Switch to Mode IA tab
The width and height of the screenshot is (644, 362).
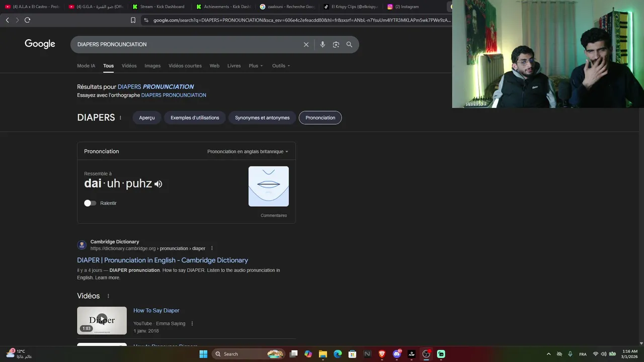[86, 66]
